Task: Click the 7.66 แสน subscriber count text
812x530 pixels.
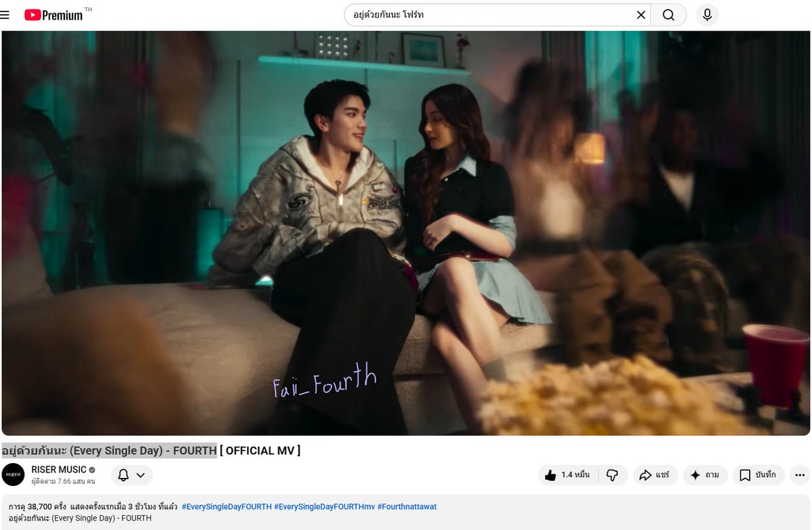Action: [x=63, y=481]
